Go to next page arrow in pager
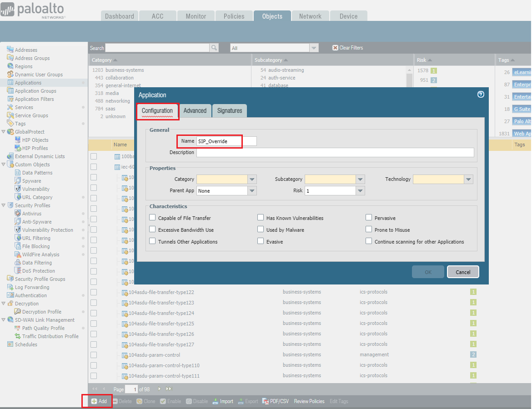Image resolution: width=532 pixels, height=409 pixels. pos(160,389)
